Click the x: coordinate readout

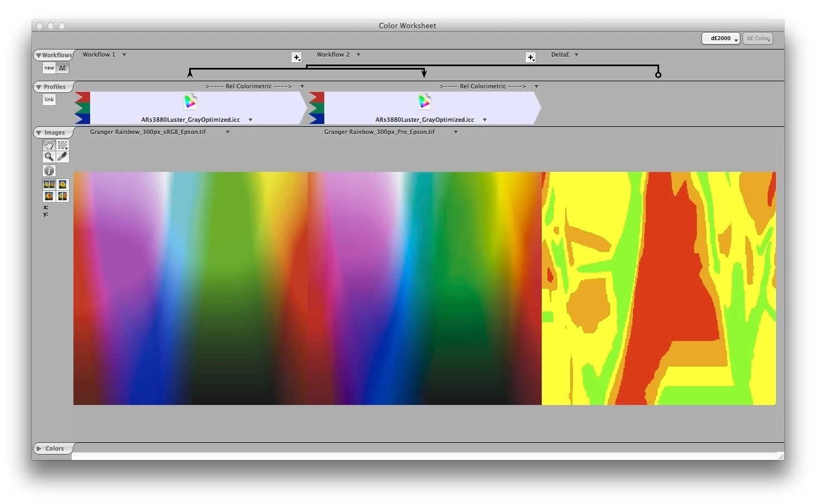(x=46, y=207)
